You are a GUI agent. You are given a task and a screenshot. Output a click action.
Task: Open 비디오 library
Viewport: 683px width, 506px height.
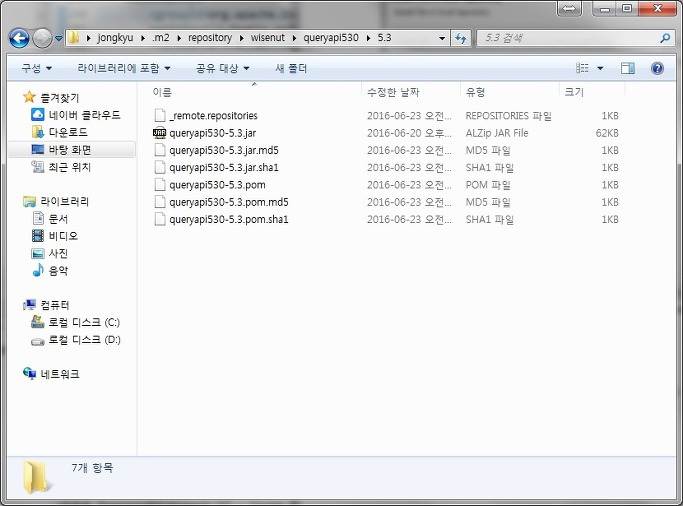point(63,236)
